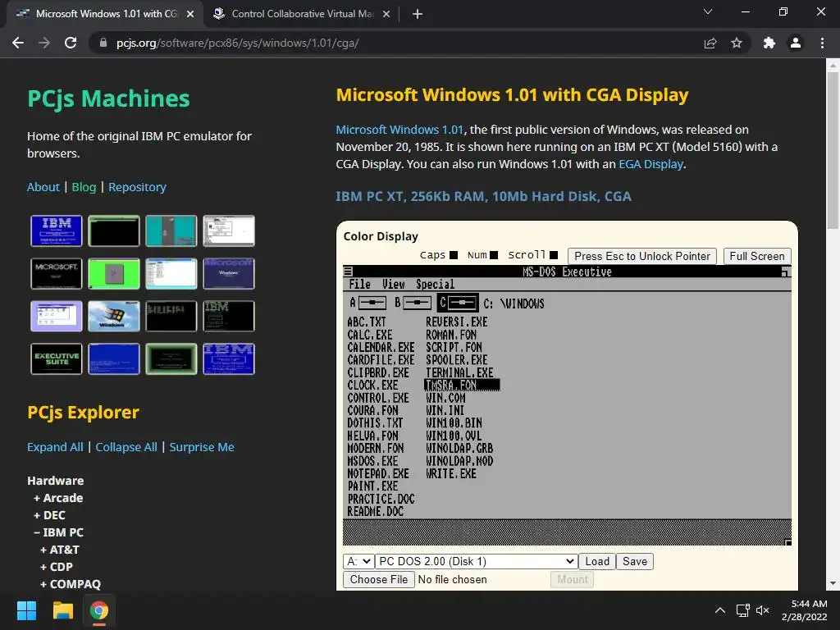Image resolution: width=840 pixels, height=630 pixels.
Task: Click the browser Forward arrow
Action: pyautogui.click(x=44, y=43)
